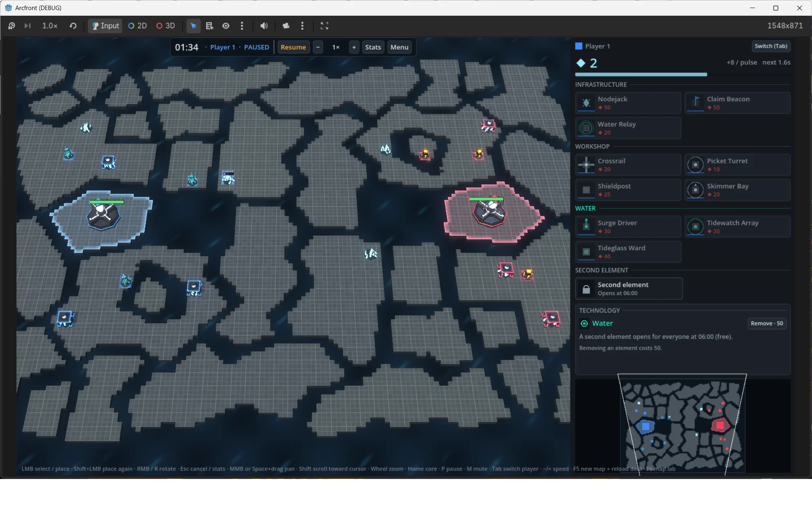Click the locked Second element padlock

point(586,289)
